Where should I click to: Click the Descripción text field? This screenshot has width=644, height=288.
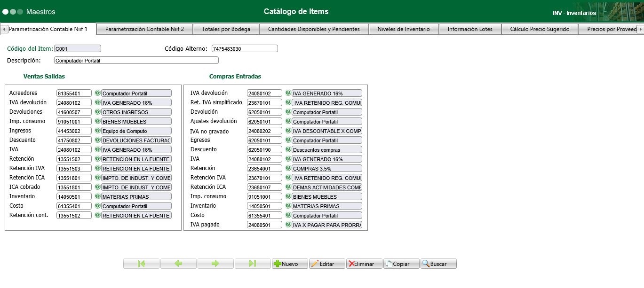click(x=136, y=60)
